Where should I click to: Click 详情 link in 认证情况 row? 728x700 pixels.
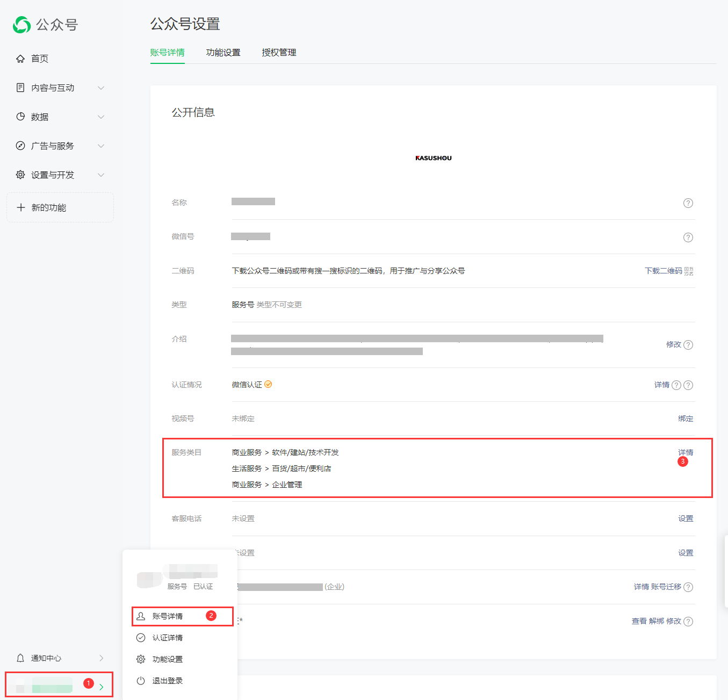662,385
